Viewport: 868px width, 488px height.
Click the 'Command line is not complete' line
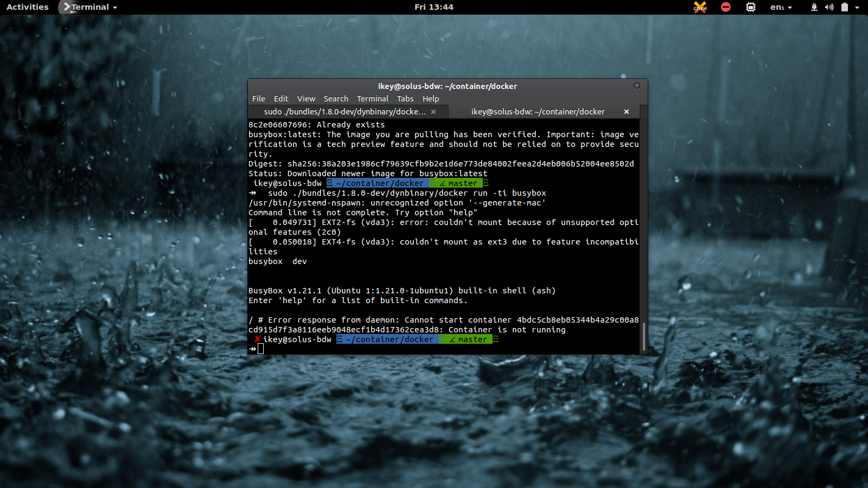tap(363, 213)
